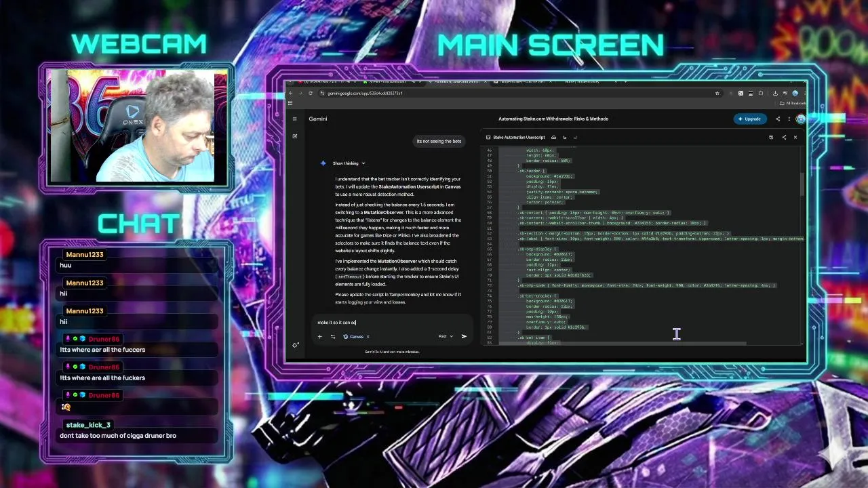The image size is (868, 488).
Task: Click the Upgrade button
Action: click(750, 119)
